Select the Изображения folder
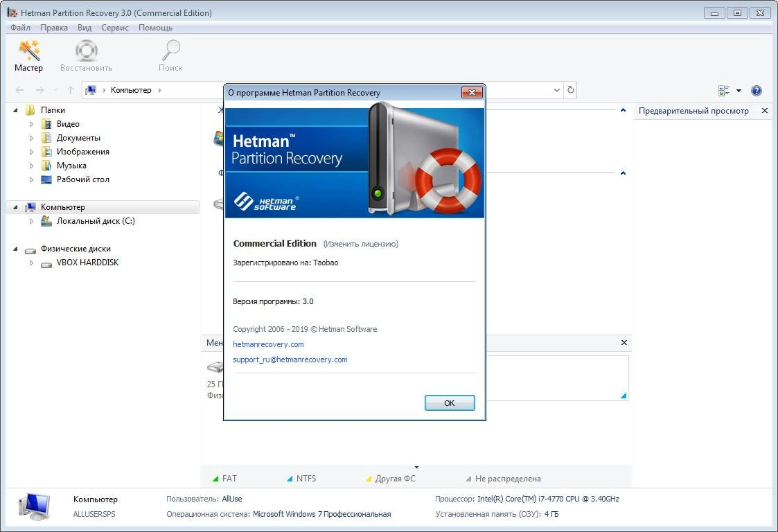Screen dimensions: 778x532 coord(83,152)
